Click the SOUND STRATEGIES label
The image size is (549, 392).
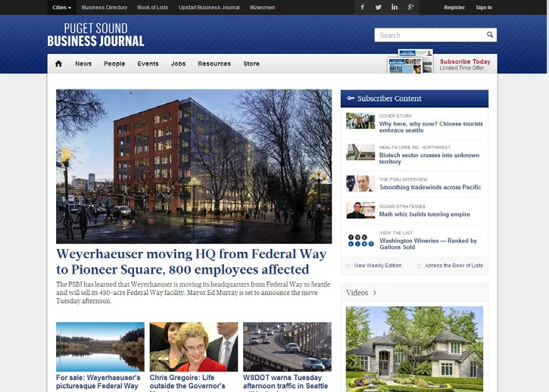(x=402, y=206)
